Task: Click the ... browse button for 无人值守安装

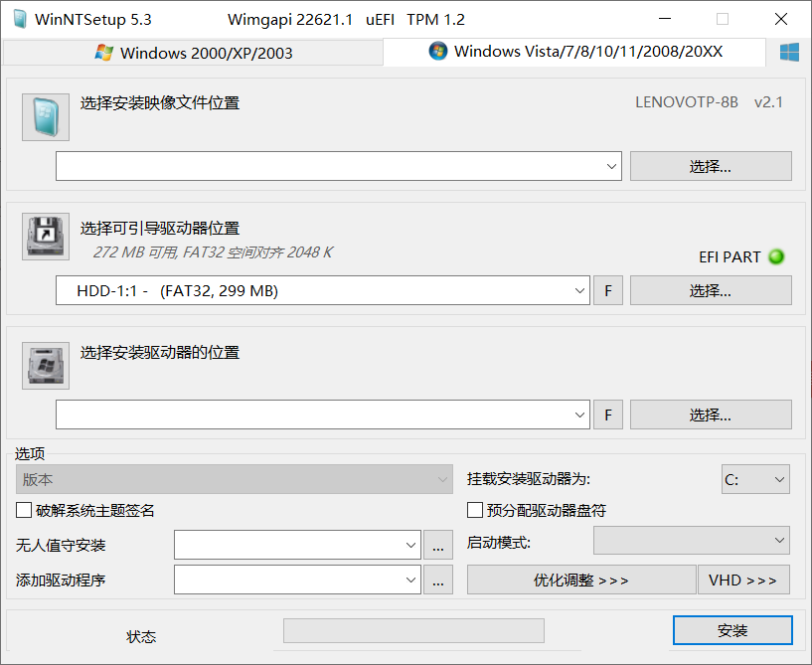Action: click(438, 545)
